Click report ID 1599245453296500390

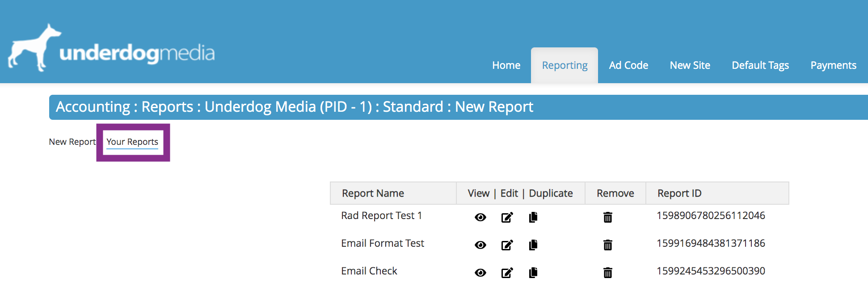tap(711, 271)
